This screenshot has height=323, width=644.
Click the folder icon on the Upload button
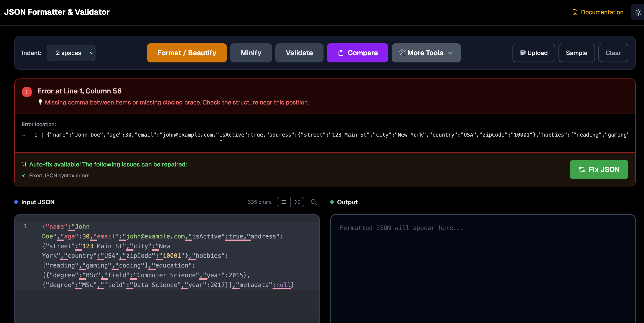click(523, 53)
